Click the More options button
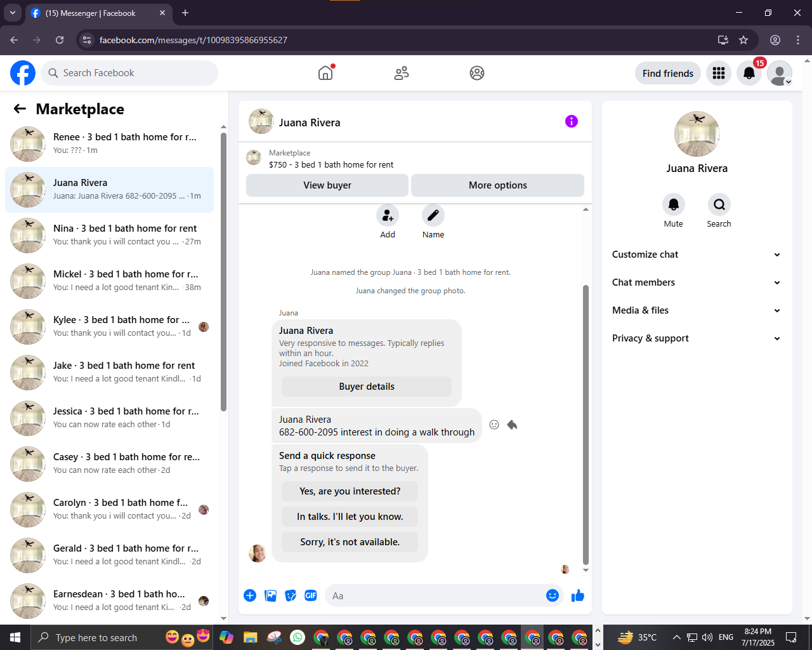 [x=498, y=185]
